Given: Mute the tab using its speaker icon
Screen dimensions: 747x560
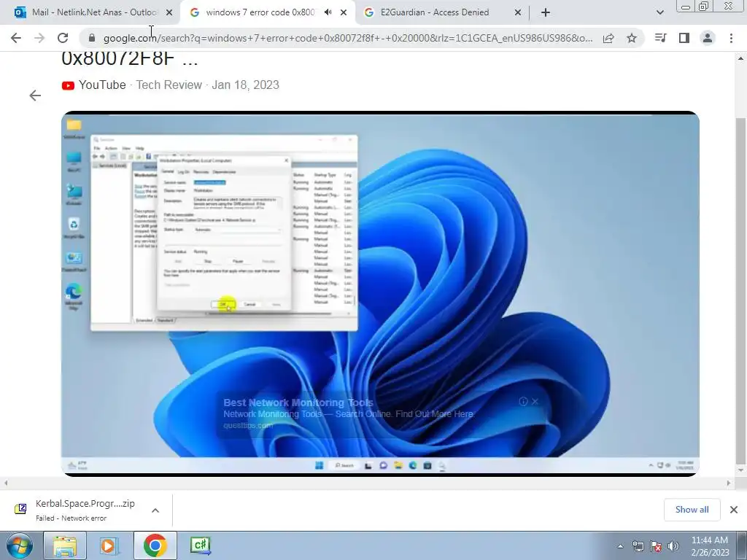Looking at the screenshot, I should tap(328, 12).
